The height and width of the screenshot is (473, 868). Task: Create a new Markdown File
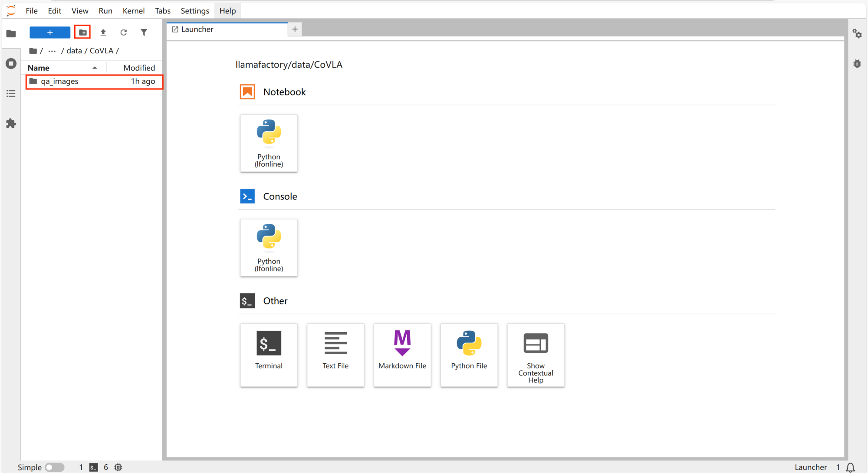pos(402,354)
